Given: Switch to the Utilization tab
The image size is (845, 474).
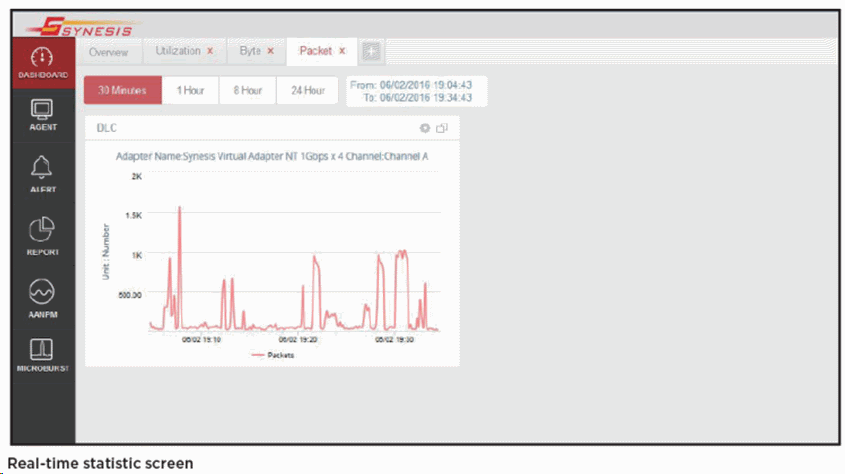Looking at the screenshot, I should pyautogui.click(x=177, y=51).
